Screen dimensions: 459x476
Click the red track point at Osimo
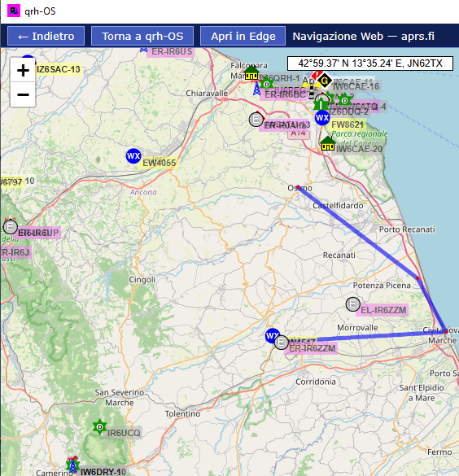coord(298,187)
